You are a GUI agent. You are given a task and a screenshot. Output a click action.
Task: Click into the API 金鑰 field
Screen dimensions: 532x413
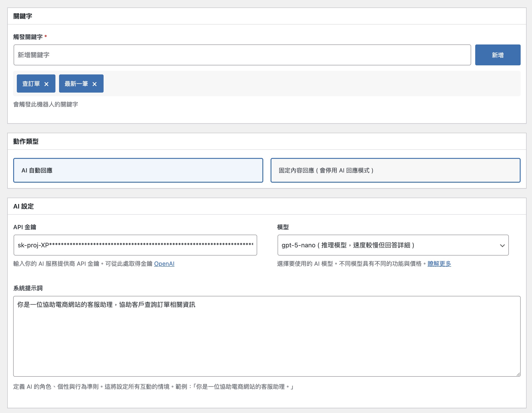(135, 245)
